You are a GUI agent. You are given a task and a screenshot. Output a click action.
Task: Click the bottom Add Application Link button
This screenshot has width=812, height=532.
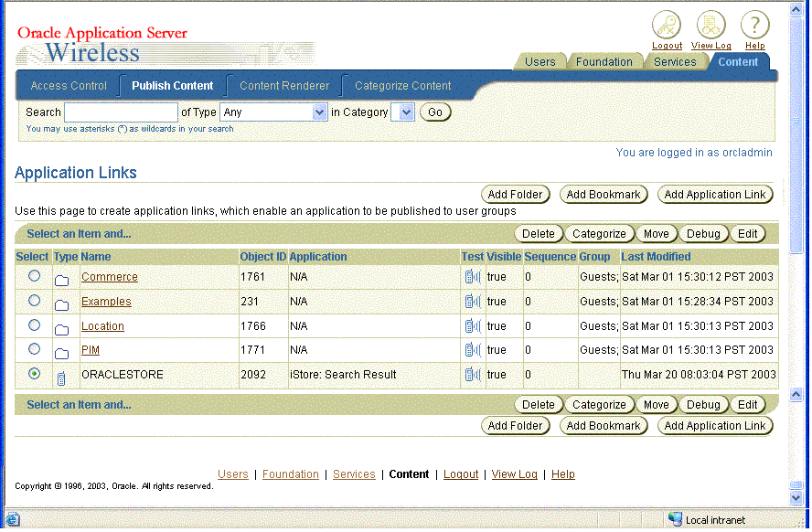point(715,426)
